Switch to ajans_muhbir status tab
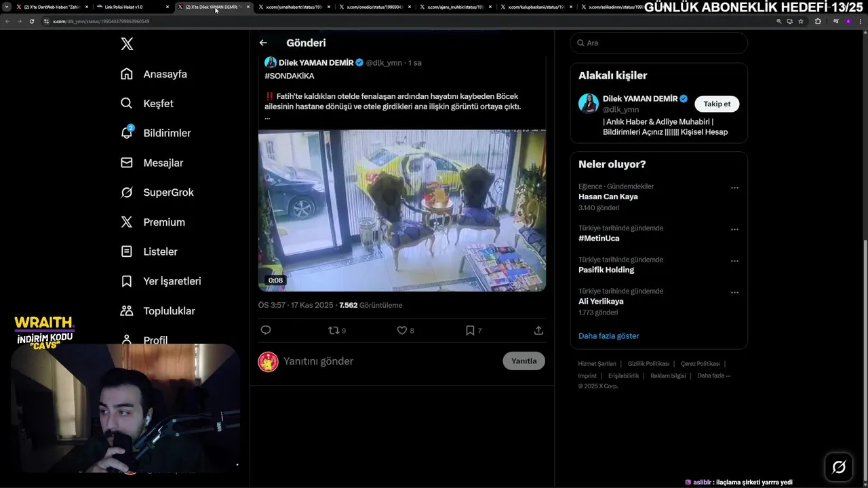 click(454, 7)
